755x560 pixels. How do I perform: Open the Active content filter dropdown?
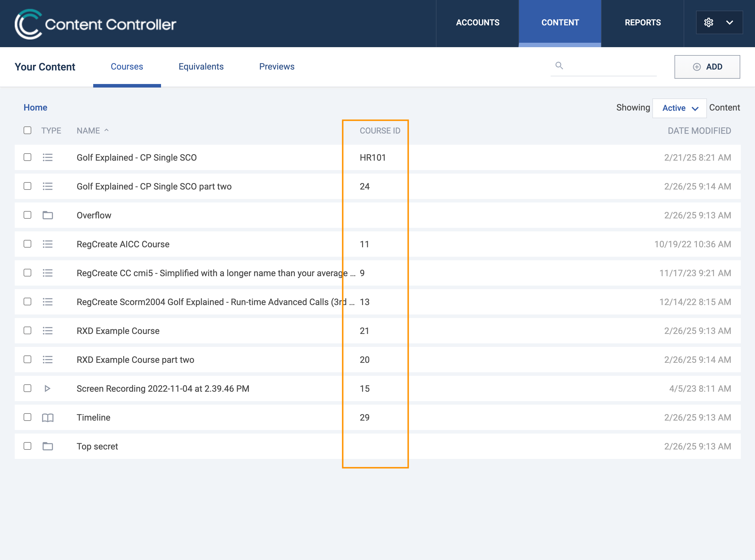click(679, 108)
